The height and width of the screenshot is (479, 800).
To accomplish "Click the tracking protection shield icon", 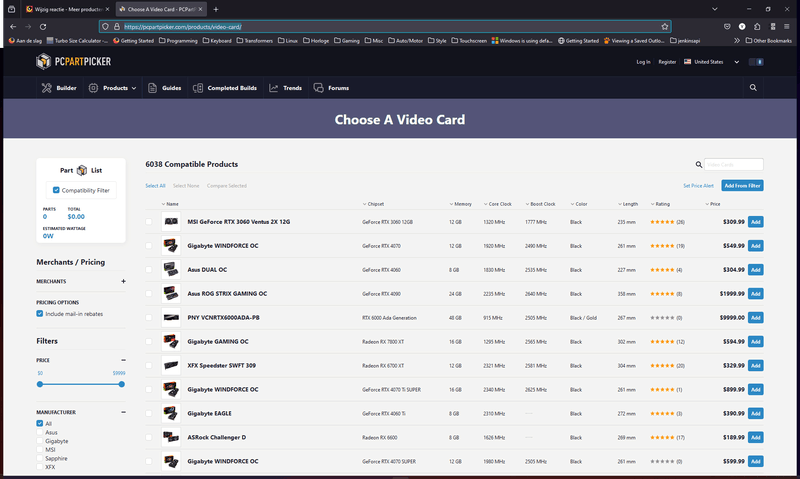I will click(x=105, y=27).
